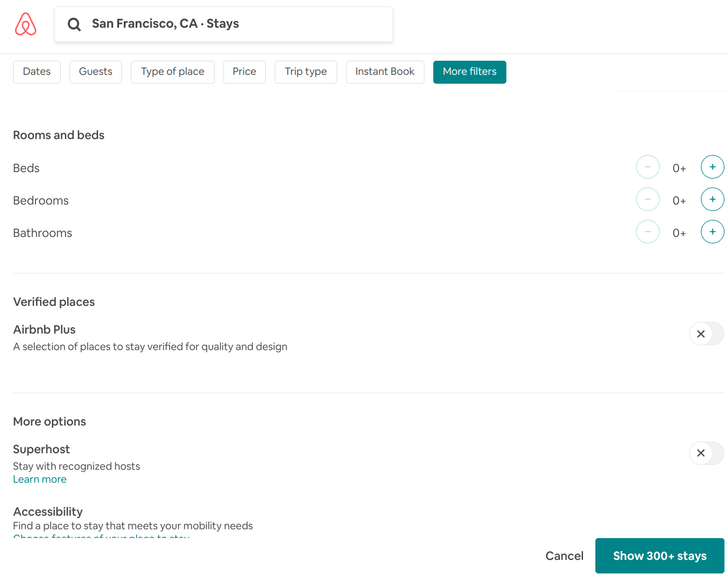Decrease Bathrooms count with minus icon

(x=647, y=232)
